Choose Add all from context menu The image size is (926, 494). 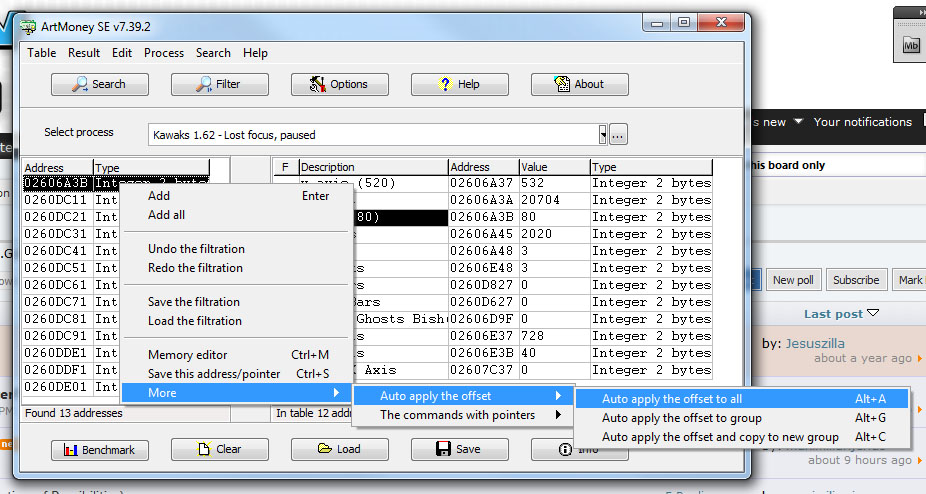pos(237,215)
